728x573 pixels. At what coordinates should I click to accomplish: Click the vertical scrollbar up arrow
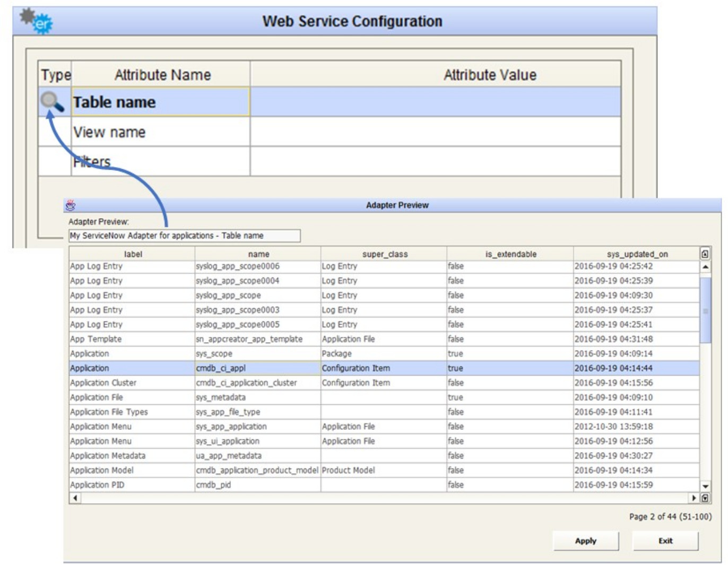tap(705, 266)
